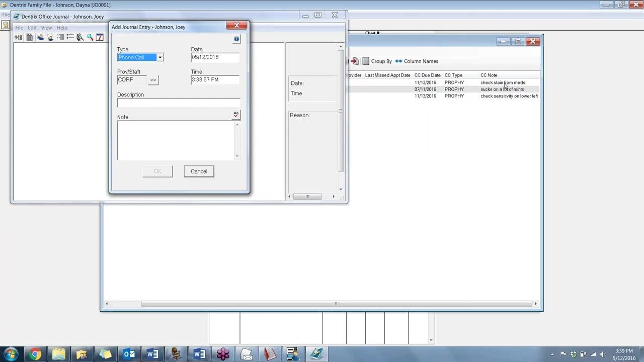Show hidden system tray icons arrow
The height and width of the screenshot is (362, 644).
point(552,354)
